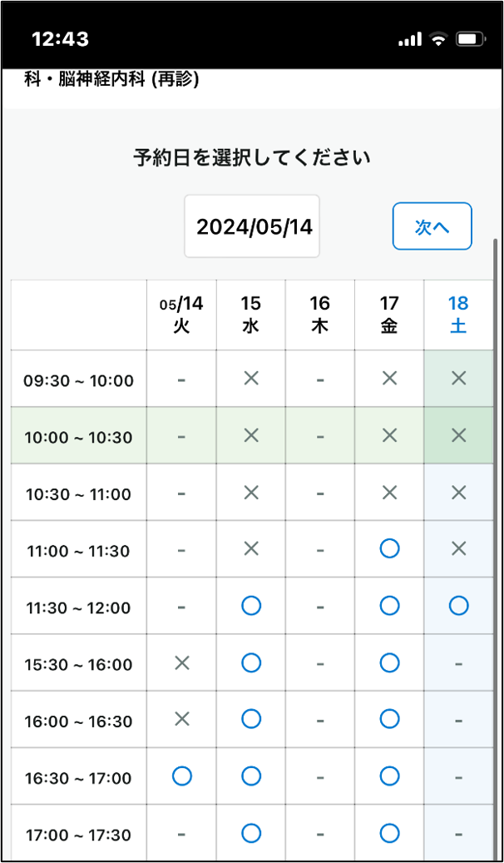Select the 17 金 Friday column header
This screenshot has height=863, width=504.
[x=389, y=315]
